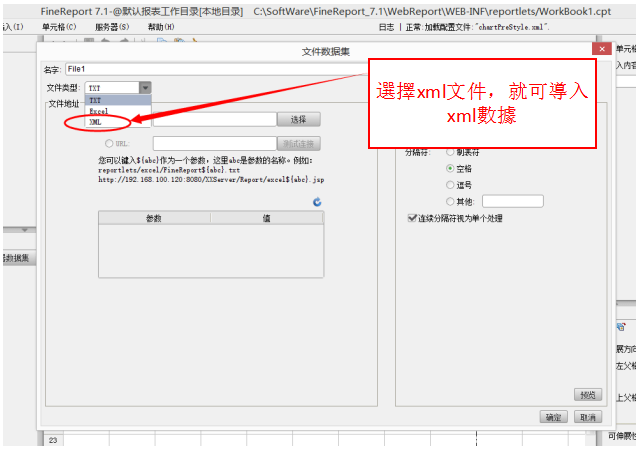The image size is (638, 450).
Task: Toggle 连续分隔符视为单个处理 checkbox
Action: (412, 218)
